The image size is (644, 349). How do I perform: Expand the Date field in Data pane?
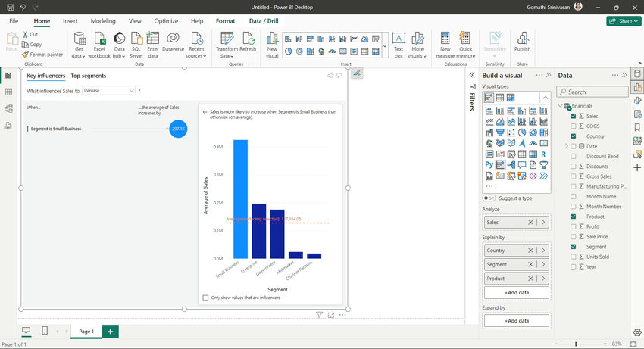pyautogui.click(x=567, y=146)
